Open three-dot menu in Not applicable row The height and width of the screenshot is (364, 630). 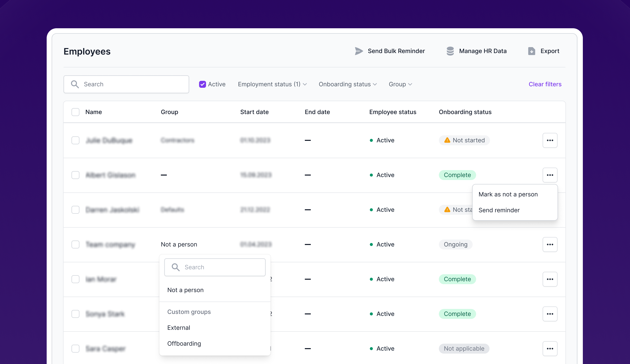pyautogui.click(x=550, y=349)
